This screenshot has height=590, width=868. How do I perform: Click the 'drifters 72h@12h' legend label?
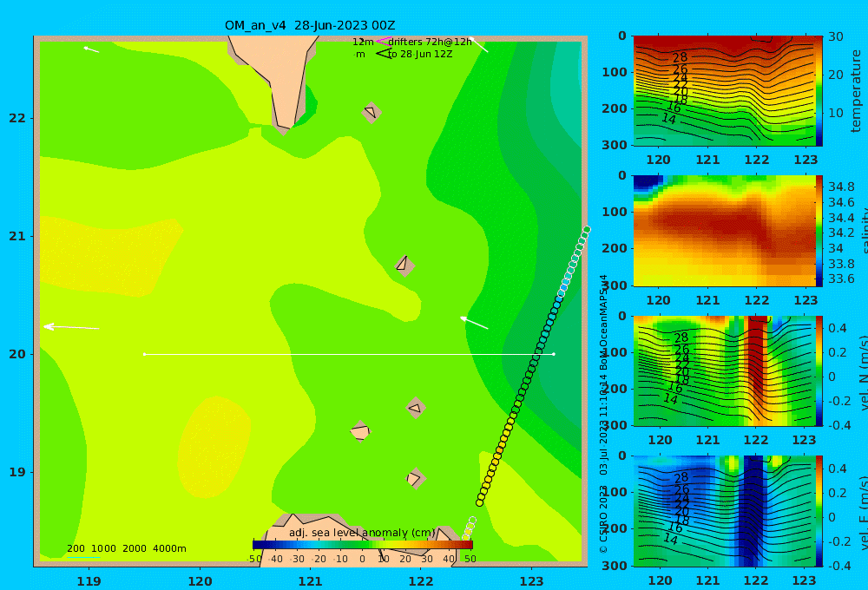coord(431,42)
